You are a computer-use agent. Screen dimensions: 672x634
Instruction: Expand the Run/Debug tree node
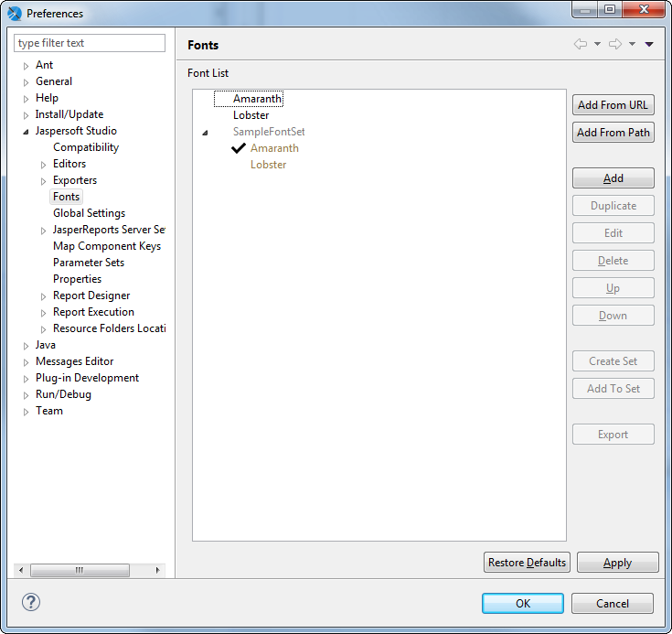click(26, 395)
